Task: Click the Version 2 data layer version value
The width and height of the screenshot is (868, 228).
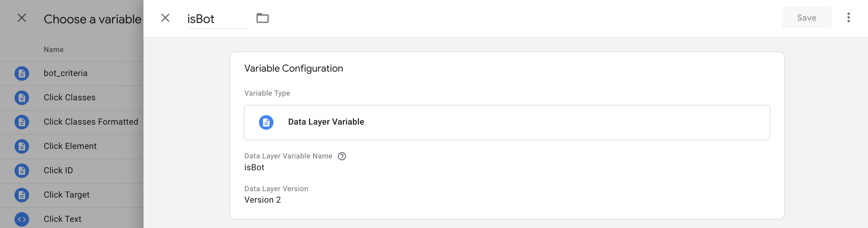Action: click(262, 200)
